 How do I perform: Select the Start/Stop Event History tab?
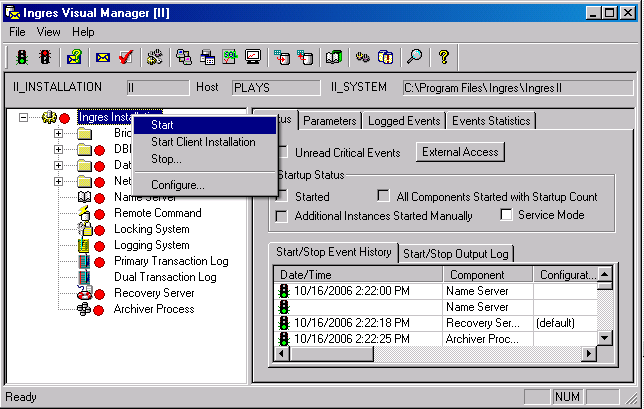click(334, 252)
